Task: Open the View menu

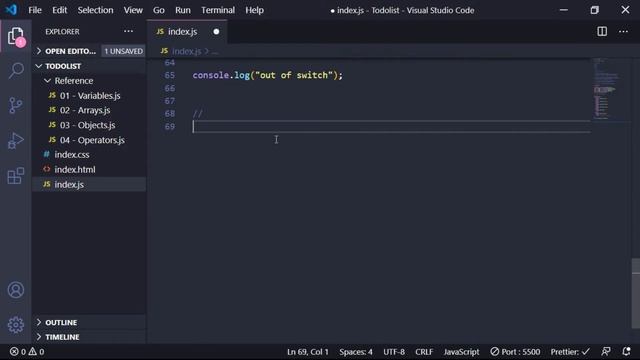Action: pyautogui.click(x=133, y=10)
